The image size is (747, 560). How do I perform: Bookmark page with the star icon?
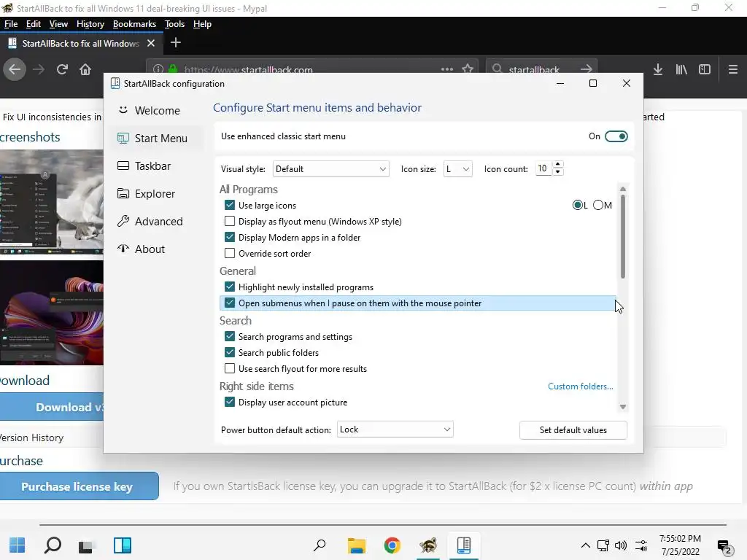click(x=468, y=69)
